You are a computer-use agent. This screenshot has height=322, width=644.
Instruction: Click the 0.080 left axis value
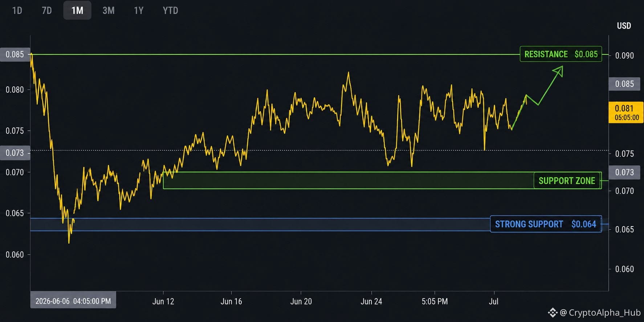(x=15, y=90)
